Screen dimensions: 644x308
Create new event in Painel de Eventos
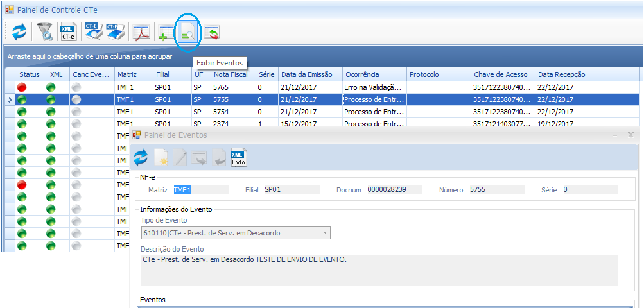click(161, 158)
